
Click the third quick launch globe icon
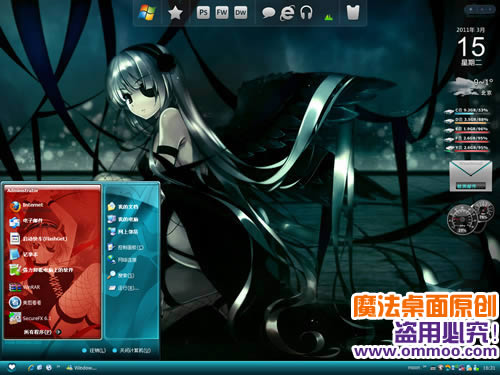(x=49, y=367)
